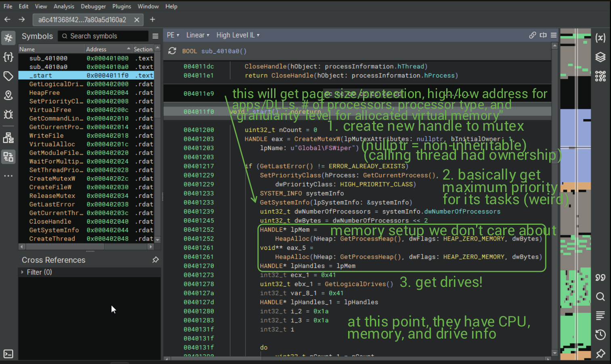Open the Analysis menu

click(x=64, y=6)
